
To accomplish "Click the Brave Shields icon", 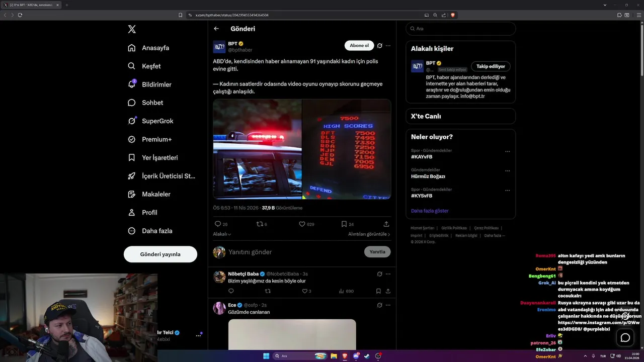I will click(x=453, y=15).
